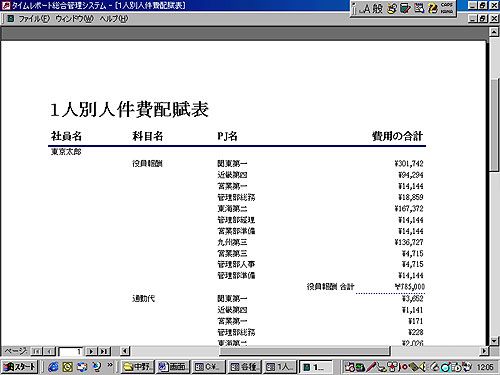The height and width of the screenshot is (375, 500).
Task: Open the IME dictionary tool icon with the pencil
Action: coord(405,8)
